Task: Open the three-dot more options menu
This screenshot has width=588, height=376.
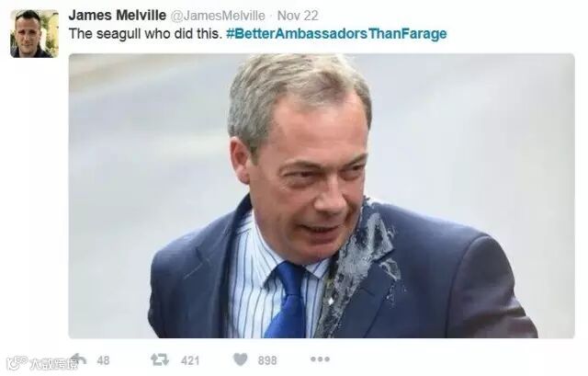Action: point(320,359)
